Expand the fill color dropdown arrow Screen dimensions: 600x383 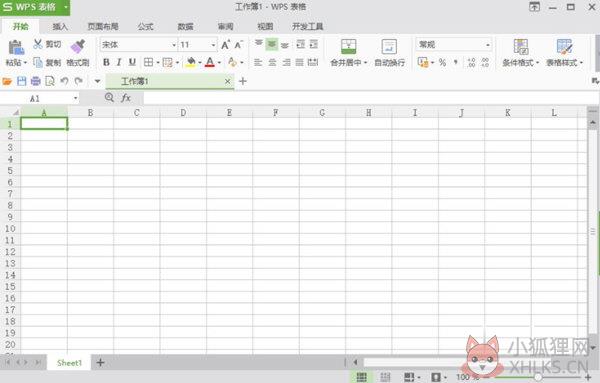(199, 62)
